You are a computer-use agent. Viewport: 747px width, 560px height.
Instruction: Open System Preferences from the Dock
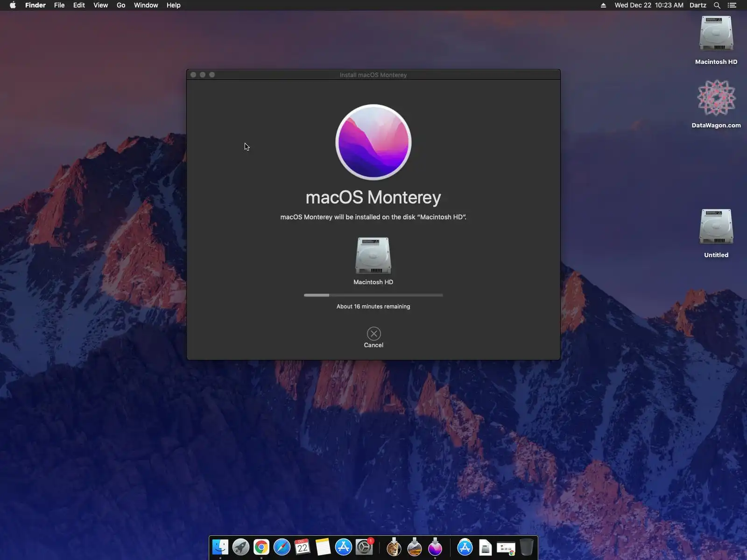tap(364, 547)
